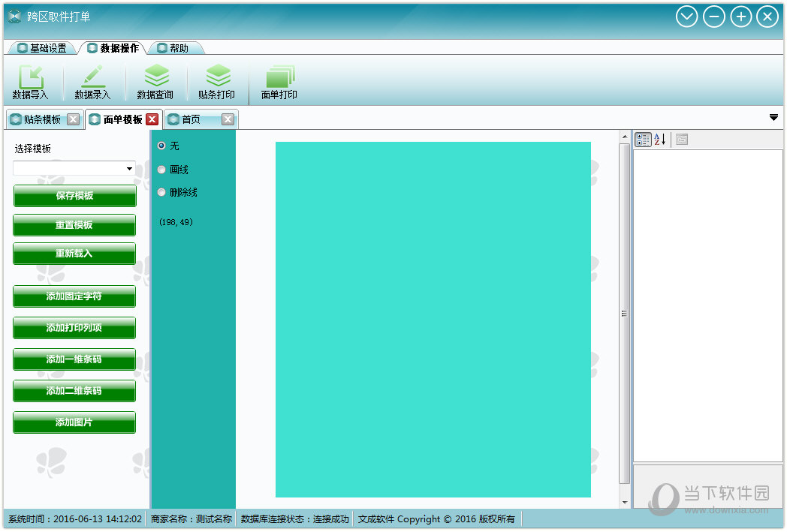787x532 pixels.
Task: Open the 帮助 ribbon tab
Action: click(x=177, y=48)
